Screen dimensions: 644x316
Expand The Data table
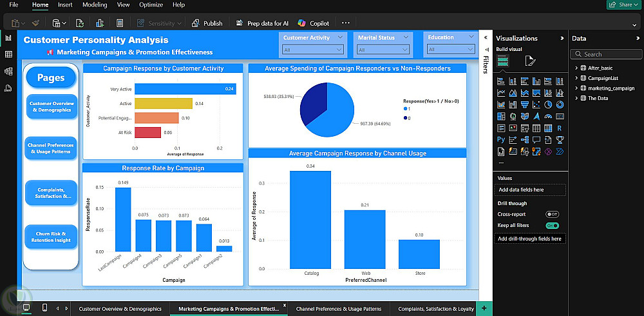click(x=576, y=98)
